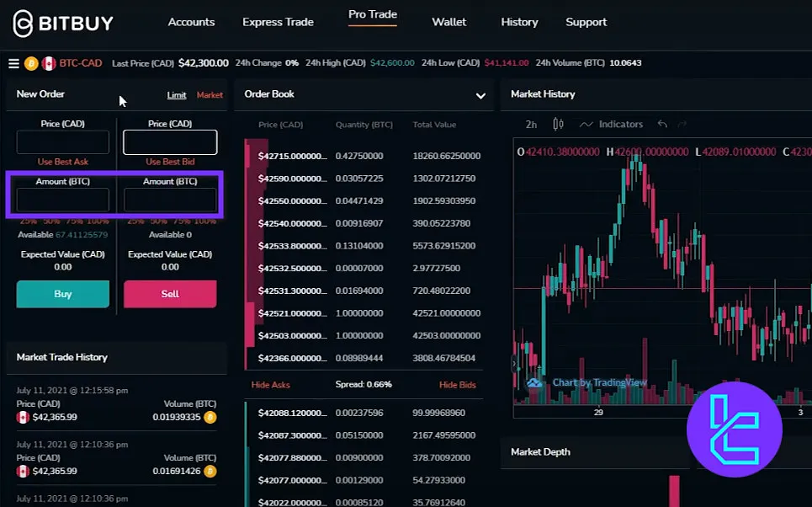Hide Asks in the order book
Screen dimensions: 812x507
point(270,385)
